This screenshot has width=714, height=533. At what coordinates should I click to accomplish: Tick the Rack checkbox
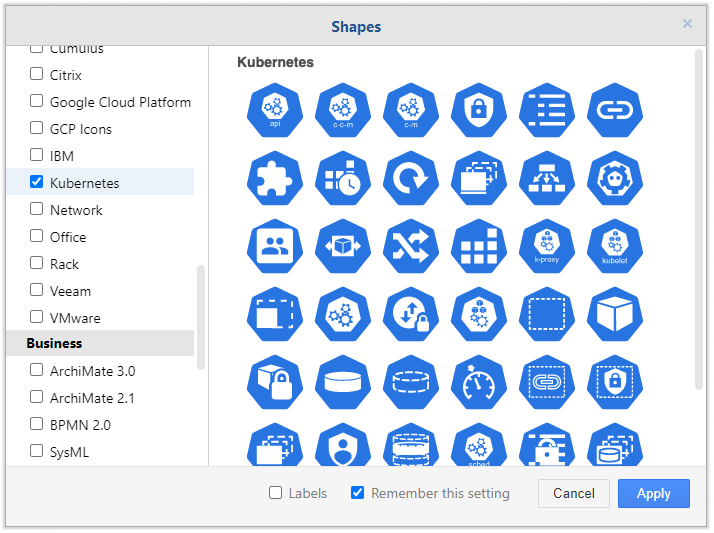tap(36, 263)
